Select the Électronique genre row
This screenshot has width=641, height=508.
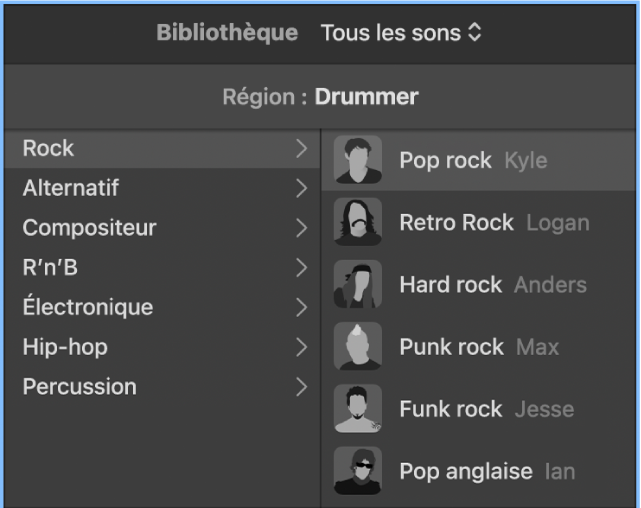[x=162, y=307]
